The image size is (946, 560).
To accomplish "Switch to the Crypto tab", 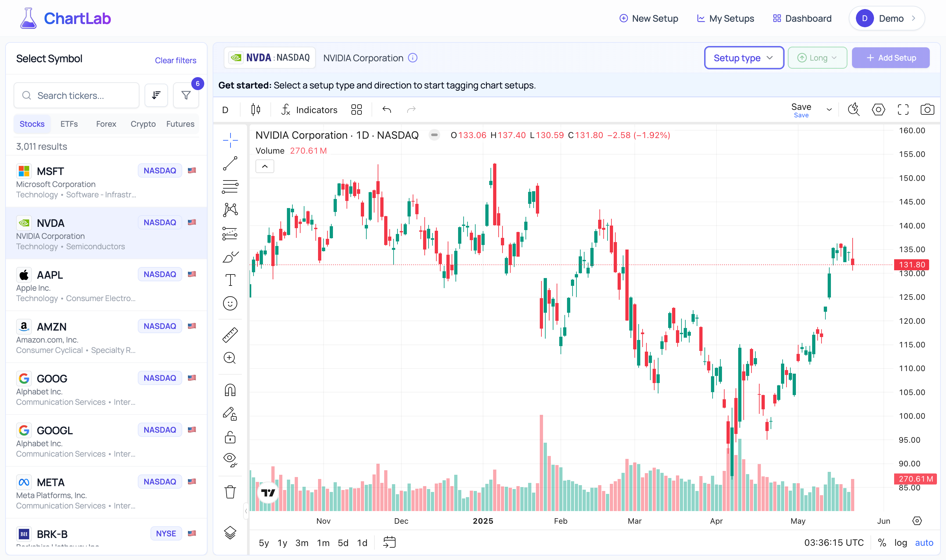I will click(143, 124).
